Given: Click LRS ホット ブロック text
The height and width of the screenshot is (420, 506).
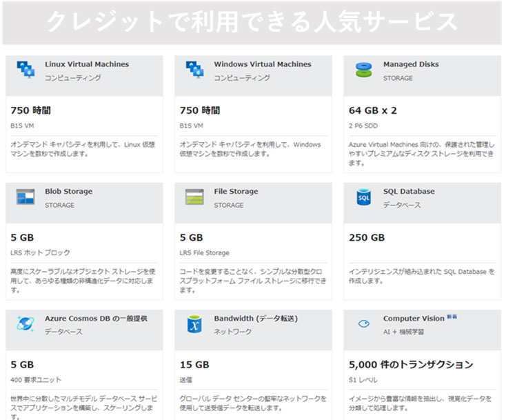Looking at the screenshot, I should click(40, 253).
